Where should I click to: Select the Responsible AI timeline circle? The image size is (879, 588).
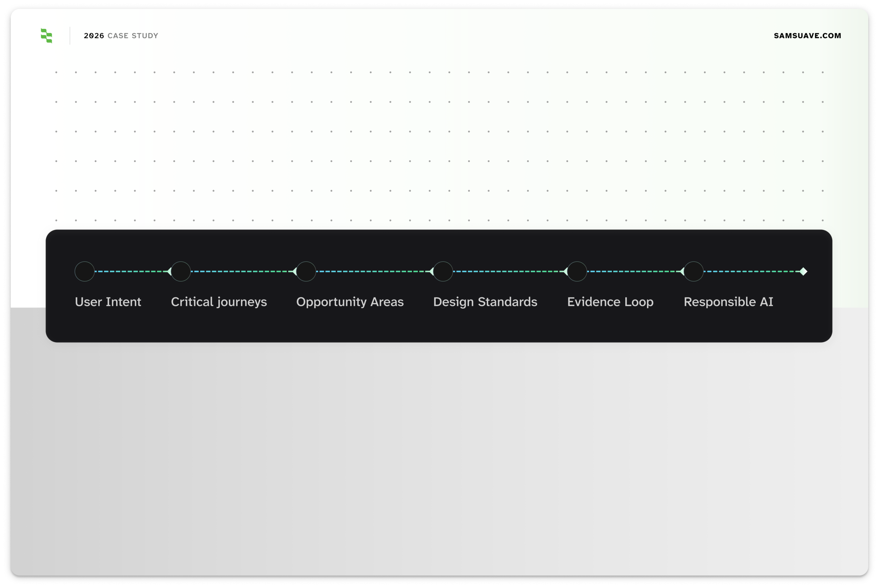point(693,272)
